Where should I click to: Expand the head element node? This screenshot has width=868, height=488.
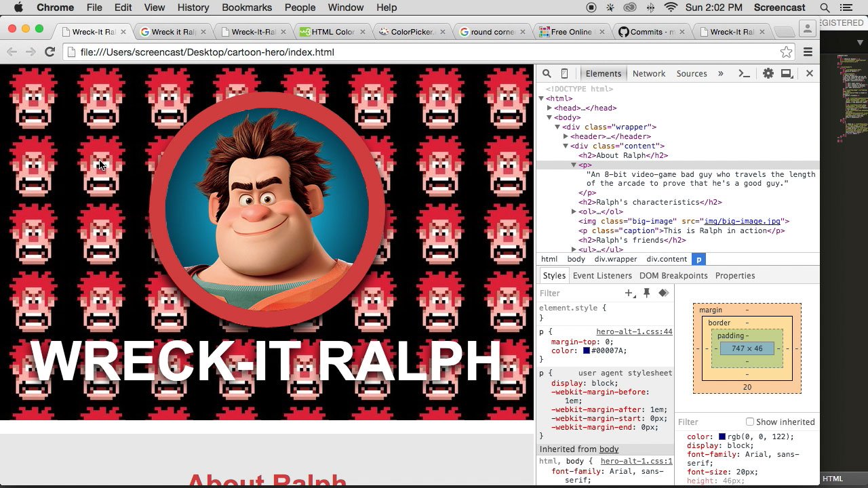[550, 108]
